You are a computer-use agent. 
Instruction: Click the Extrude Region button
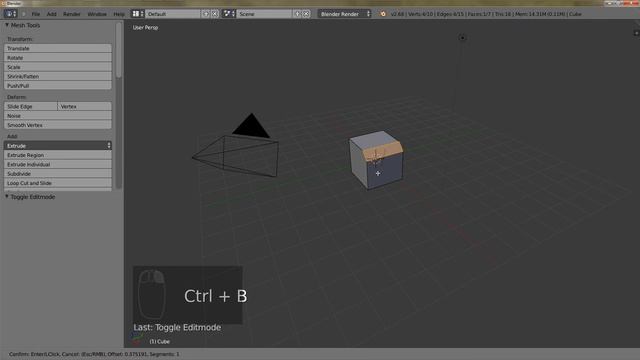coord(58,155)
